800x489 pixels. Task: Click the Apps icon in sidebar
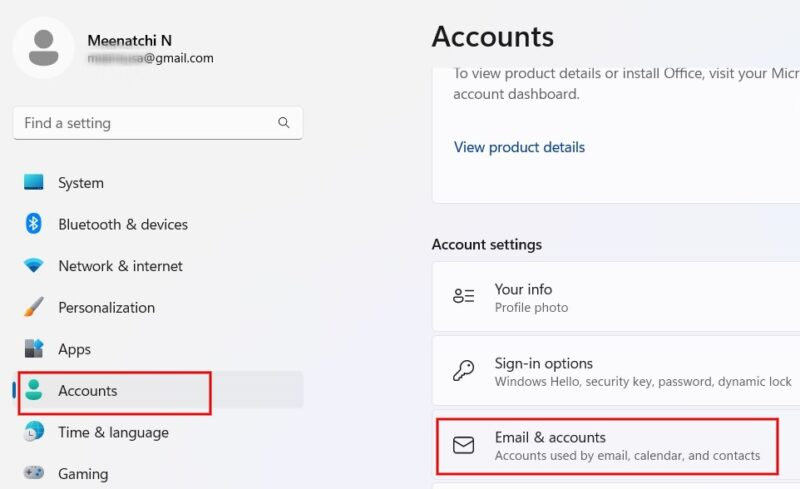(34, 349)
